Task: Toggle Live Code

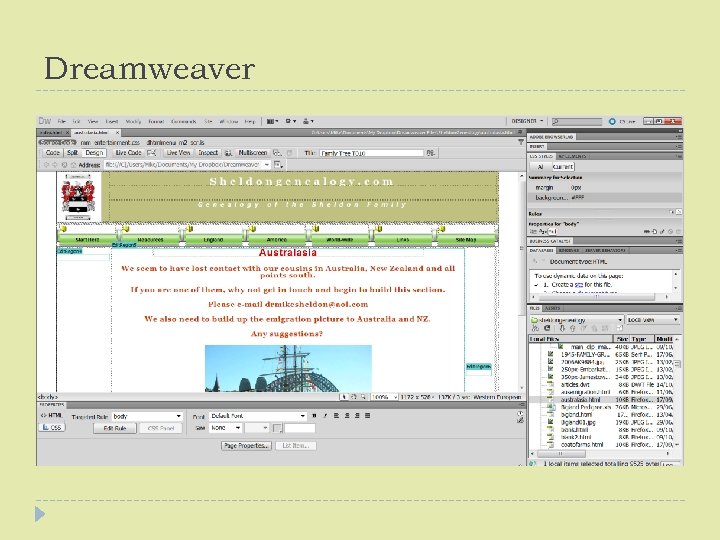Action: point(128,152)
